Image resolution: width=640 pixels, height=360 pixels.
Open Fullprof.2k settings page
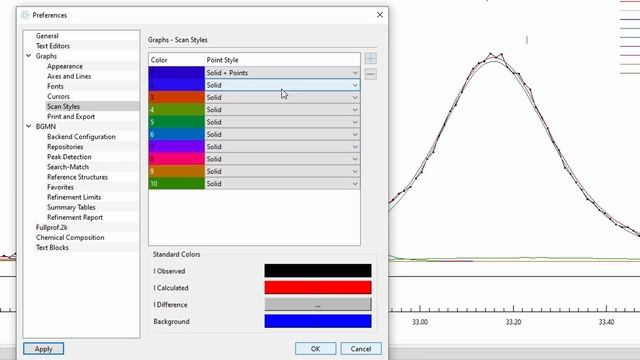click(51, 227)
